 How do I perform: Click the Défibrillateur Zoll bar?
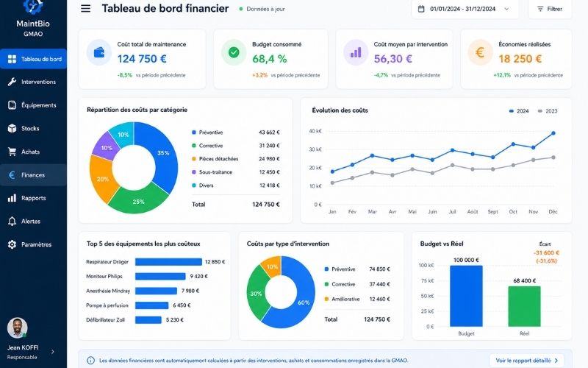[x=148, y=320]
